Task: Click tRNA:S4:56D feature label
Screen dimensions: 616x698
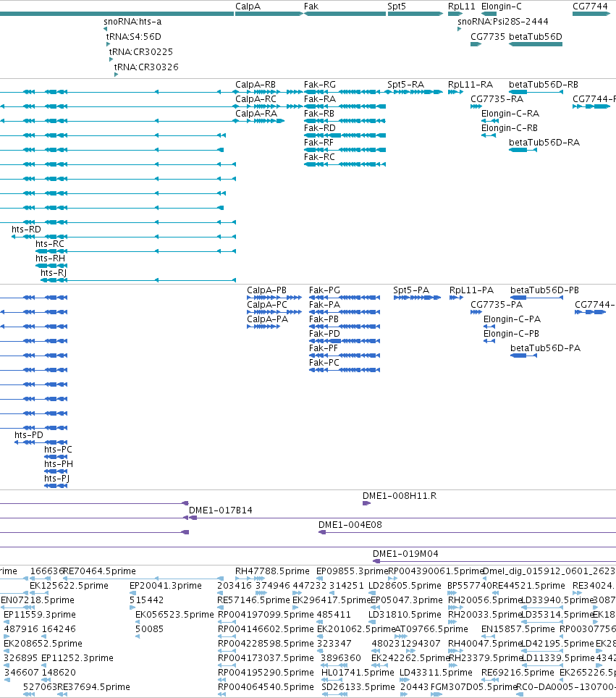Action: (x=133, y=36)
